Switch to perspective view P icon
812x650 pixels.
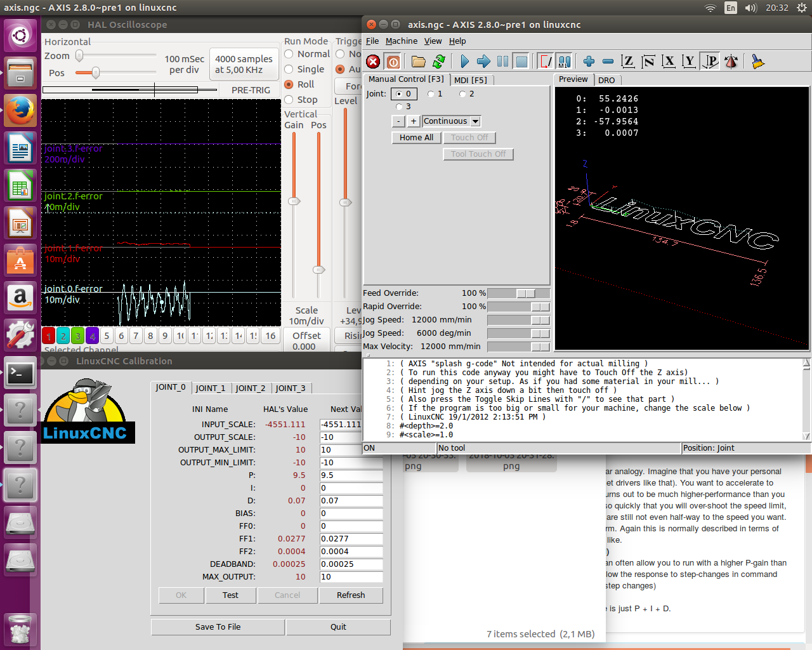tap(710, 62)
